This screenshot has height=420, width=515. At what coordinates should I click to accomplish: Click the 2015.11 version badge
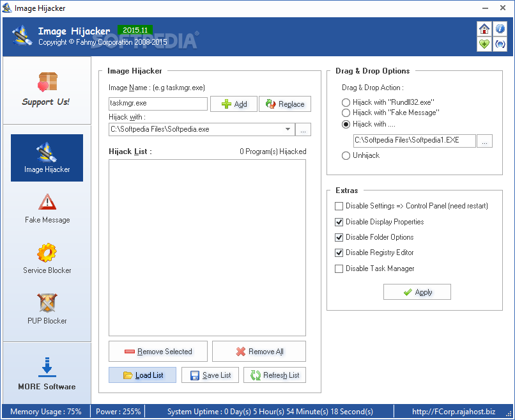135,30
